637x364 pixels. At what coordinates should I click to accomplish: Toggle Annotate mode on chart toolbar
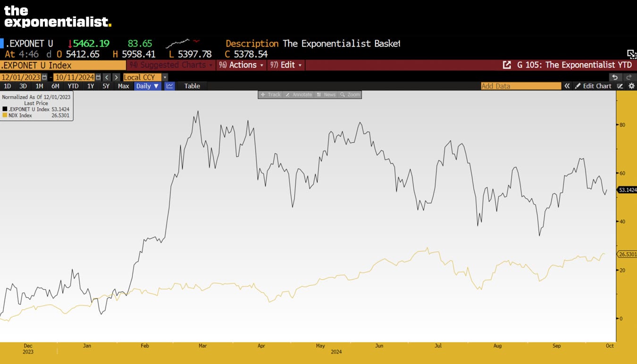tap(299, 95)
